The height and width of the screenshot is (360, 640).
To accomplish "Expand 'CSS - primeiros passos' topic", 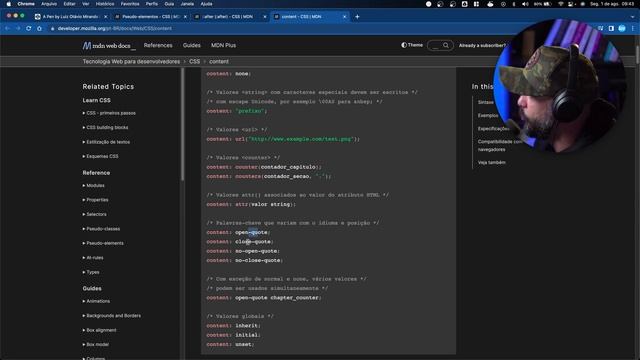I will coord(109,113).
